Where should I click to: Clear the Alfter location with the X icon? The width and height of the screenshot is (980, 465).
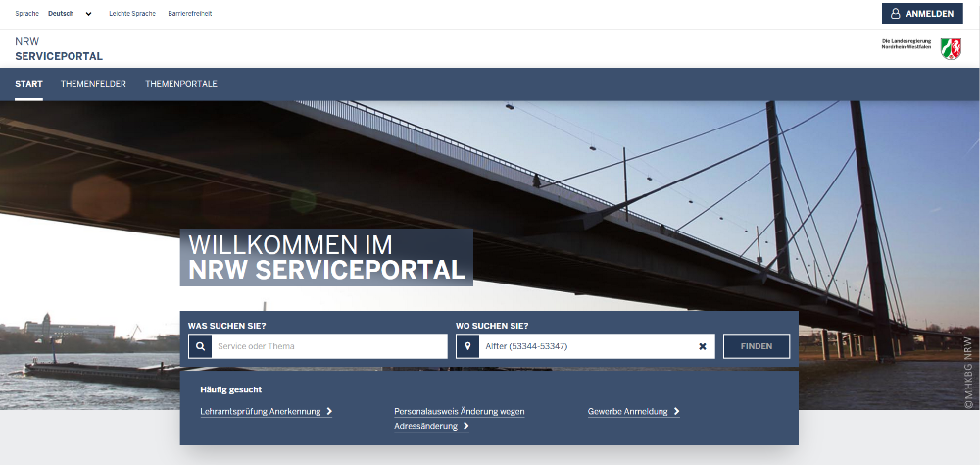pyautogui.click(x=703, y=346)
